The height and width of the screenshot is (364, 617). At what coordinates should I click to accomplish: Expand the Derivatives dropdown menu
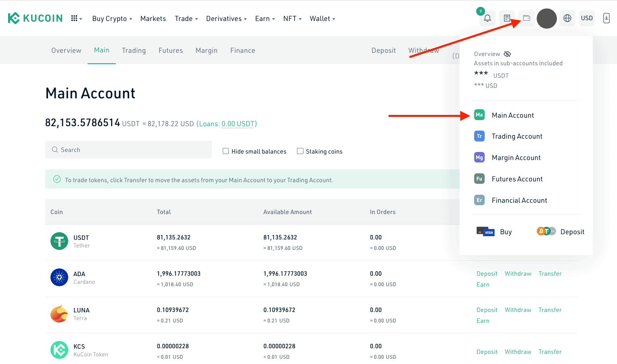[226, 19]
